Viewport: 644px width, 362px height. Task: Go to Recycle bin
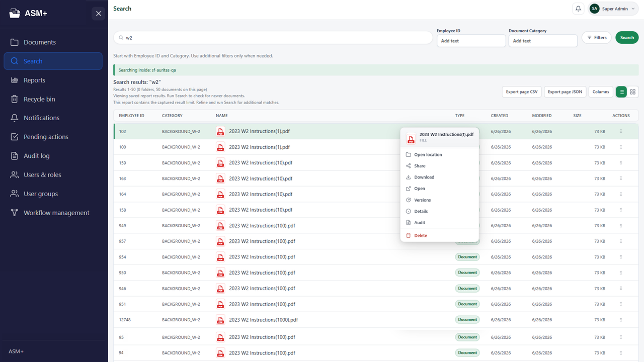(x=53, y=99)
